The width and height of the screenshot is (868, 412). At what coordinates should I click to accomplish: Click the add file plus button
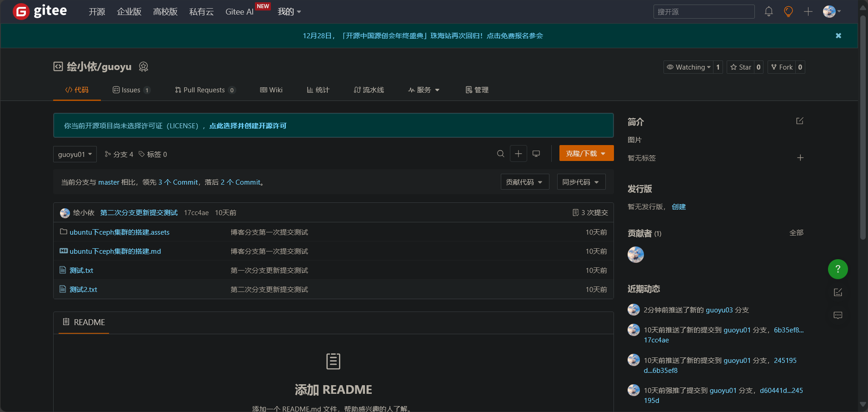coord(518,154)
